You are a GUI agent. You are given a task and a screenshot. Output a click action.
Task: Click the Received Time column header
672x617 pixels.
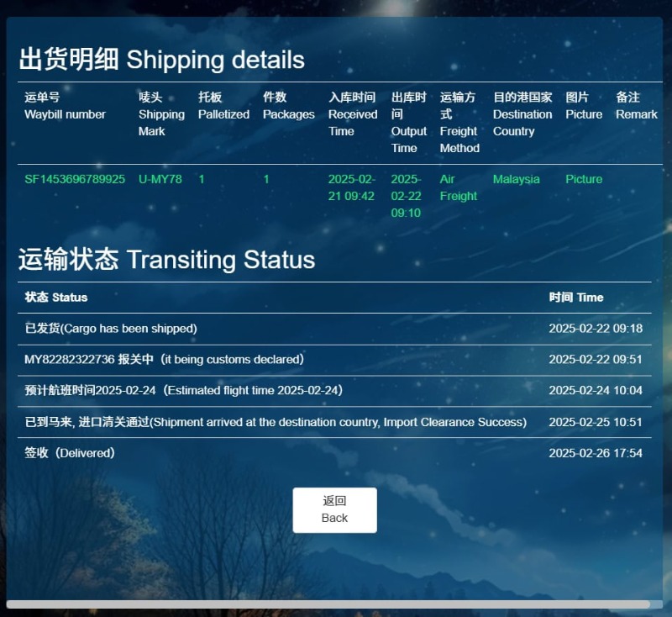[353, 114]
